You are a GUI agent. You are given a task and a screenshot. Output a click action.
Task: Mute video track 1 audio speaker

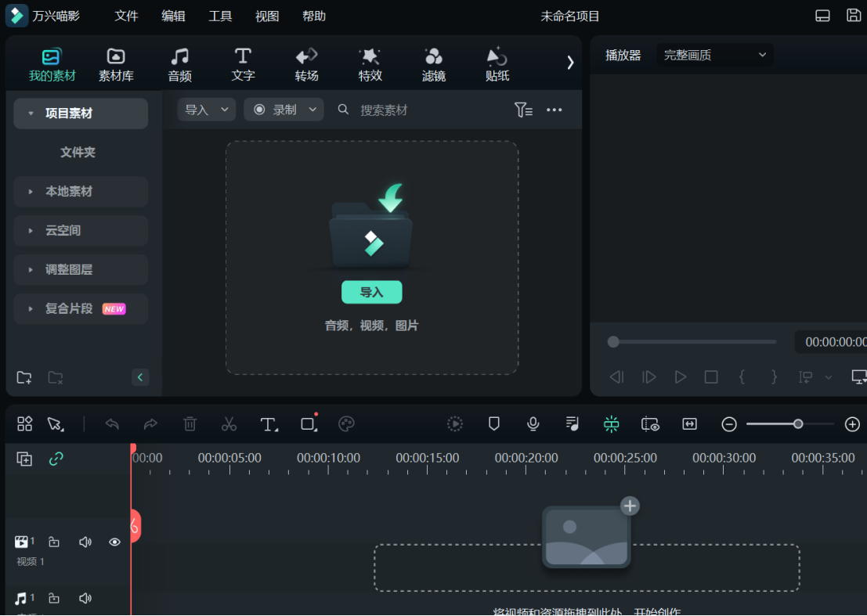pos(85,542)
